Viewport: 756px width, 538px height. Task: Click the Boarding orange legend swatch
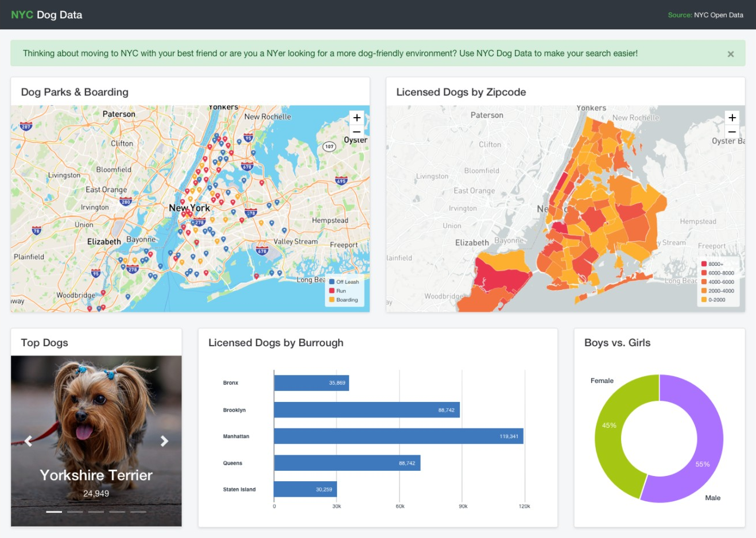(x=332, y=300)
